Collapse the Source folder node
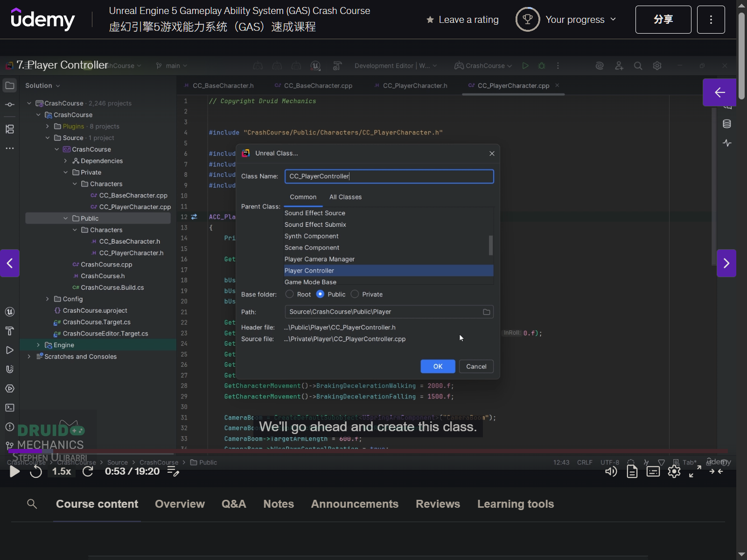Viewport: 747px width, 560px height. (48, 138)
